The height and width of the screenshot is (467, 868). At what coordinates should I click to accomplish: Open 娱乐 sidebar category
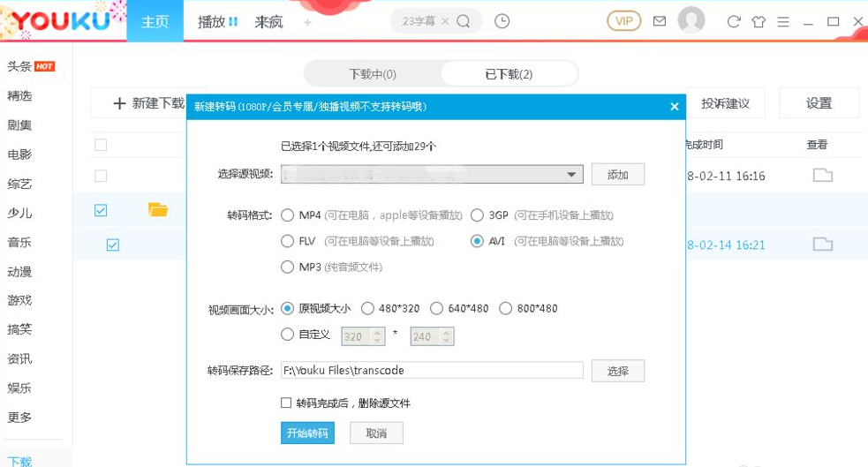[x=19, y=388]
